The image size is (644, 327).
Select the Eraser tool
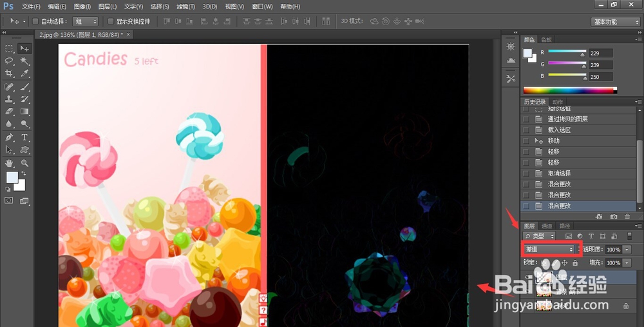point(9,112)
